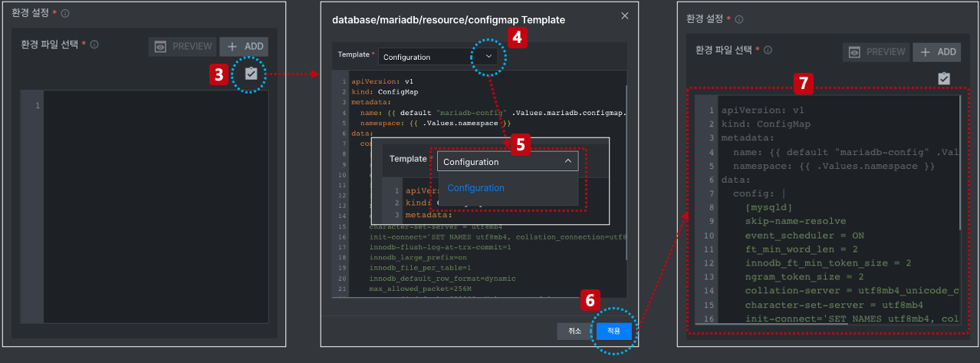This screenshot has width=980, height=363.
Task: Select the Configuration option from dropdown list
Action: pyautogui.click(x=476, y=188)
